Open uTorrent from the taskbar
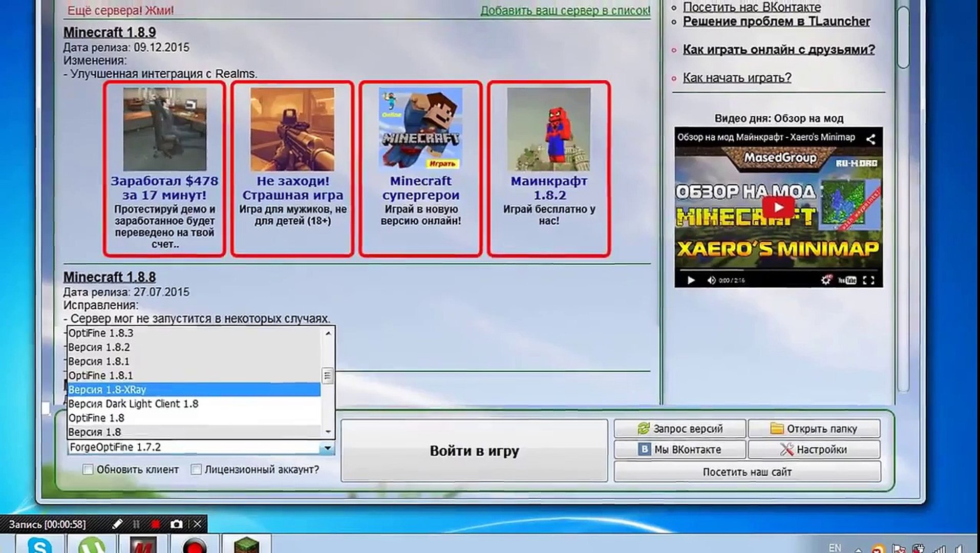 point(92,544)
